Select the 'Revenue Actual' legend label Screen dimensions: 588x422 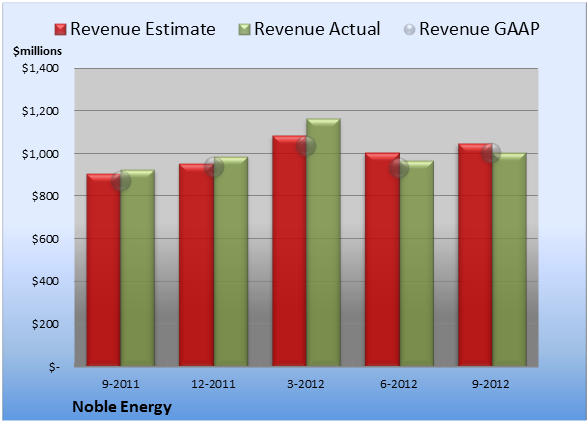317,29
